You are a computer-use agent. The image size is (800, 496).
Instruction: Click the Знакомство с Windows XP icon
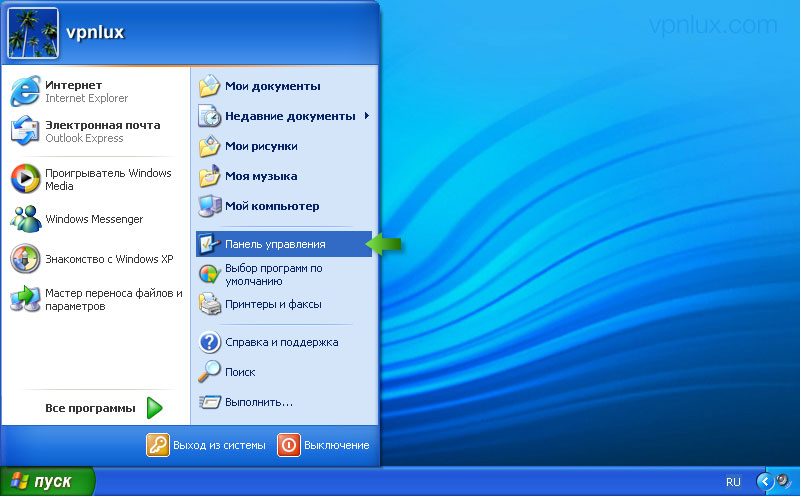click(x=25, y=259)
